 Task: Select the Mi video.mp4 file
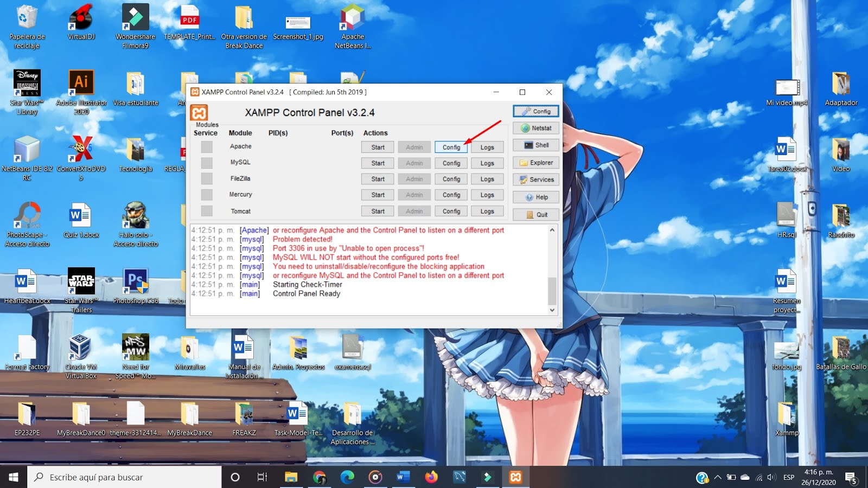pos(787,92)
